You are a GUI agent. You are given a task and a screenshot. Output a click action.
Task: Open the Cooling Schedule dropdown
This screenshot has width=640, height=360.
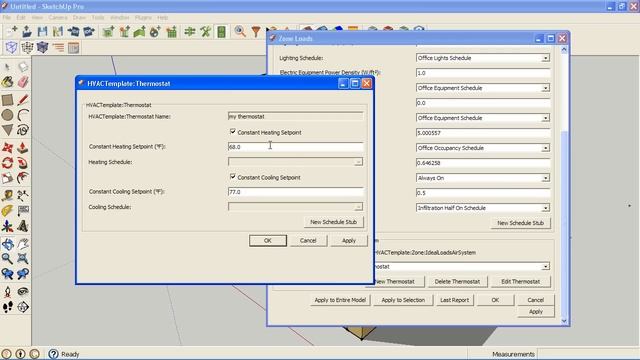358,207
